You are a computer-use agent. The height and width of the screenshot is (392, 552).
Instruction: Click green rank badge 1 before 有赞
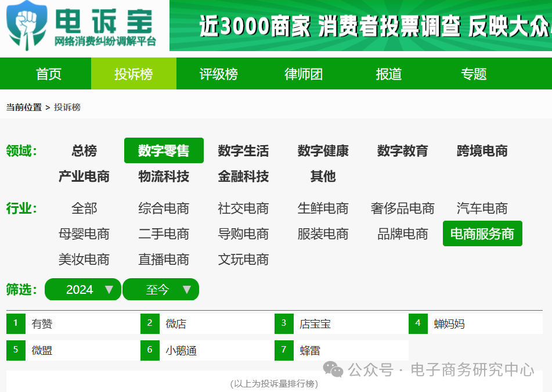tap(15, 323)
